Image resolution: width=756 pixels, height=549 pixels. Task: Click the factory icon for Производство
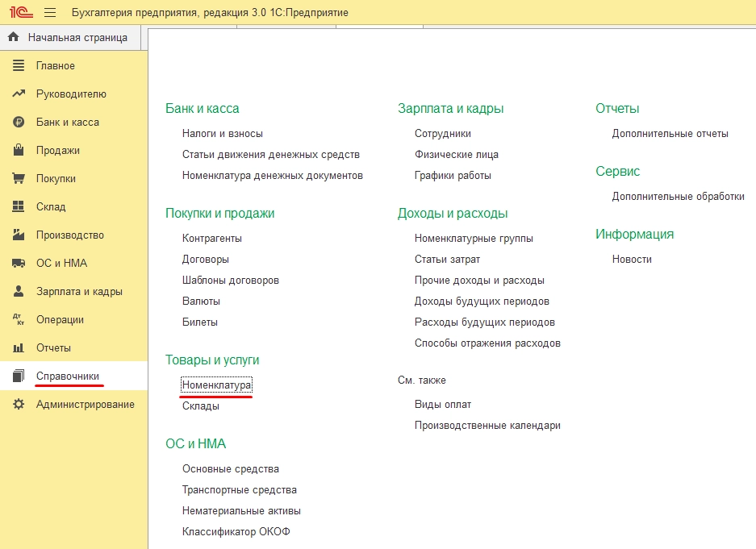pyautogui.click(x=19, y=235)
